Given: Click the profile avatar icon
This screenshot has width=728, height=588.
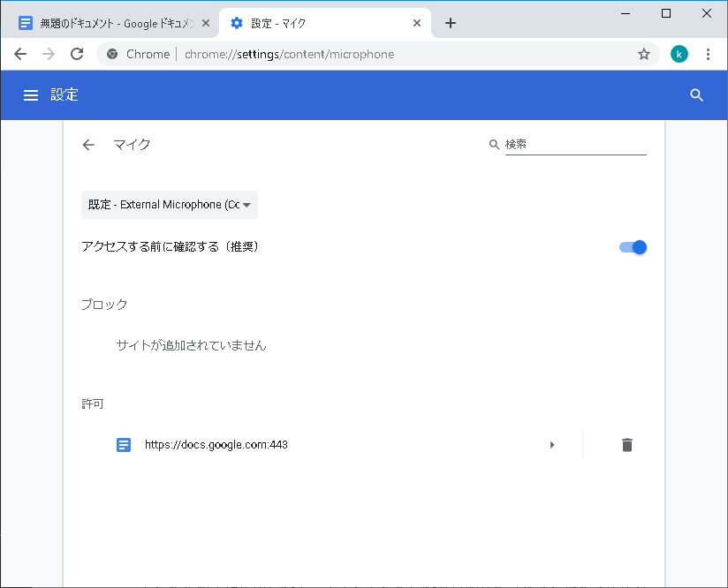Looking at the screenshot, I should point(679,55).
